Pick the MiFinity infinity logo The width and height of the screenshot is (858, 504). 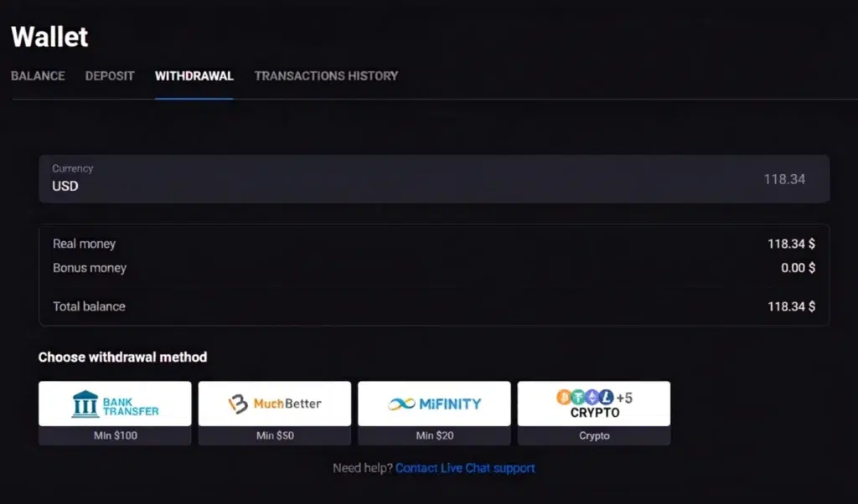point(401,404)
